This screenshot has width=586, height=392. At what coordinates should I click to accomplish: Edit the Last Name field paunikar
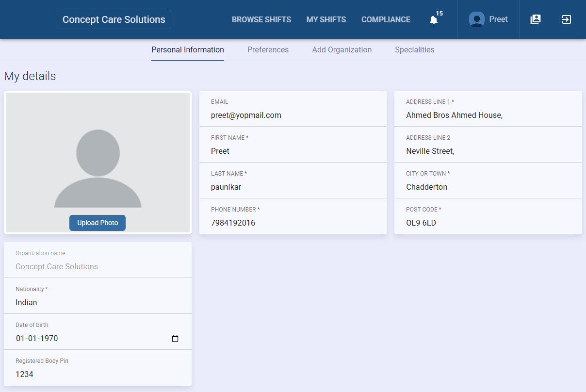293,180
